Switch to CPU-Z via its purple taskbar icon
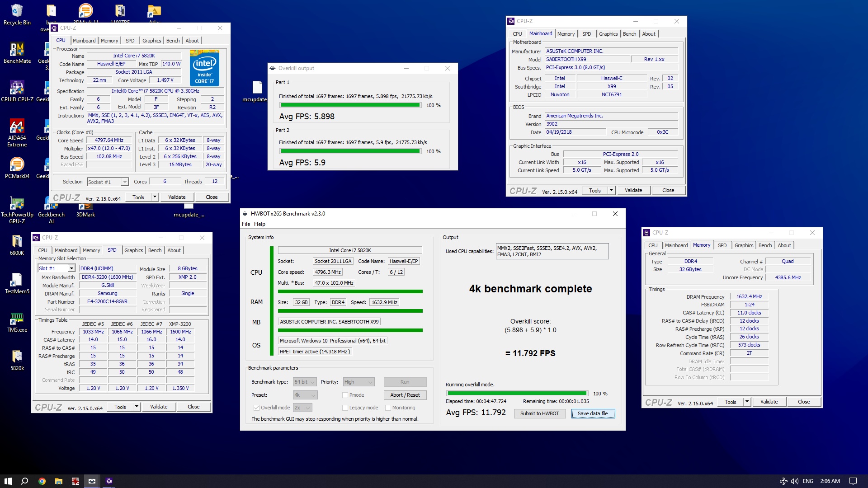Viewport: 868px width, 488px height. click(108, 481)
